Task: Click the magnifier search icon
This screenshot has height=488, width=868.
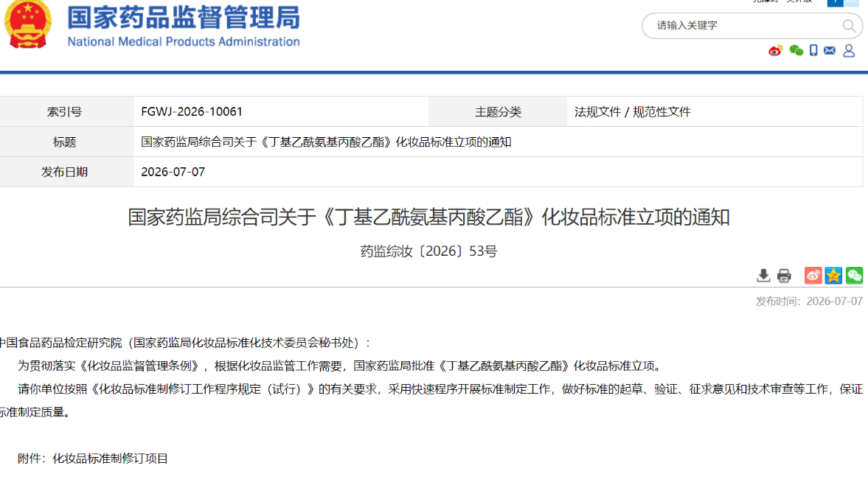Action: point(849,26)
